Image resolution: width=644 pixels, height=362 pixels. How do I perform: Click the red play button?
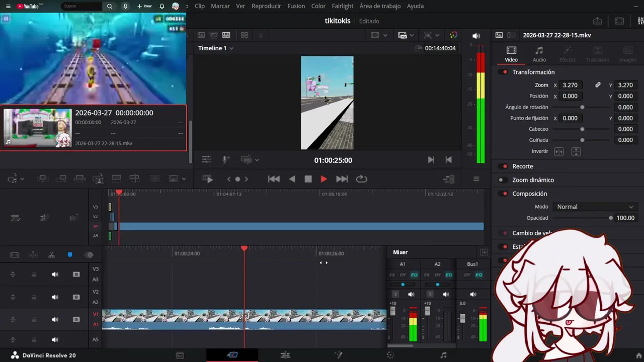coord(324,179)
